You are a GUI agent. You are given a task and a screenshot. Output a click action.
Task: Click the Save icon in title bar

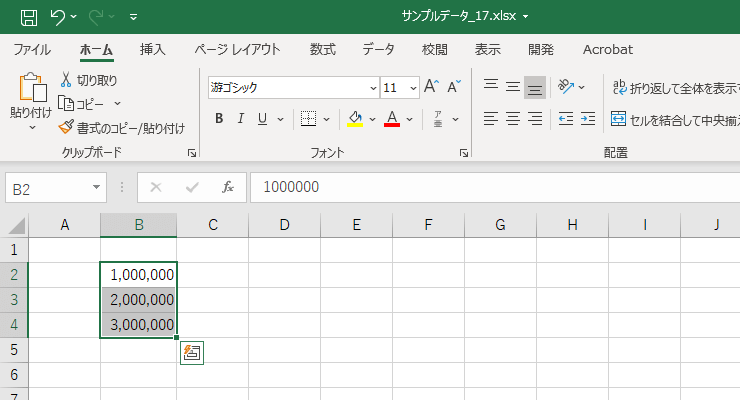[29, 17]
